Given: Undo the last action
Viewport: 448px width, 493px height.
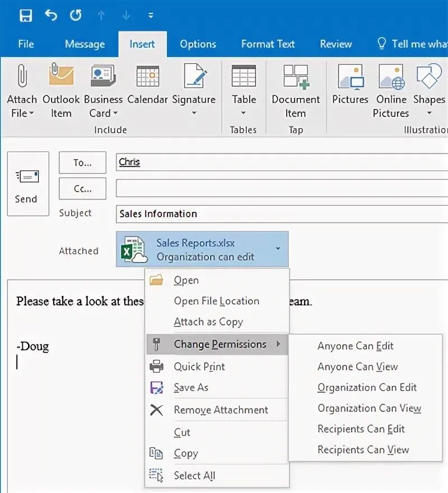Looking at the screenshot, I should click(50, 15).
